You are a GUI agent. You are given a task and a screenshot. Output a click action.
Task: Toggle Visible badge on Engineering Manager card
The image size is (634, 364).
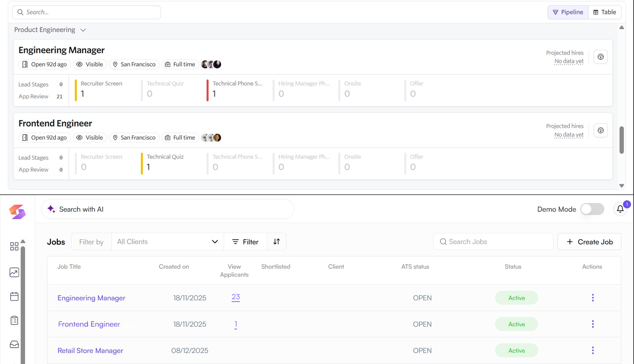click(90, 64)
